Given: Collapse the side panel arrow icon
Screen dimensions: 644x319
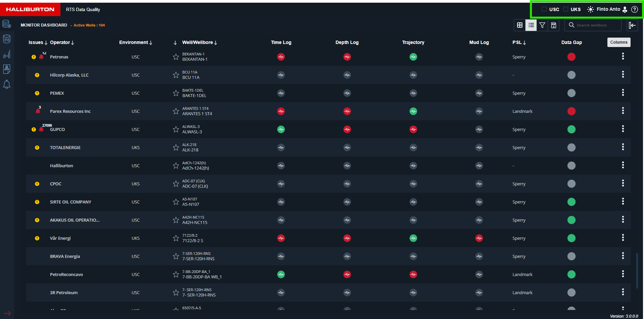Looking at the screenshot, I should click(632, 25).
